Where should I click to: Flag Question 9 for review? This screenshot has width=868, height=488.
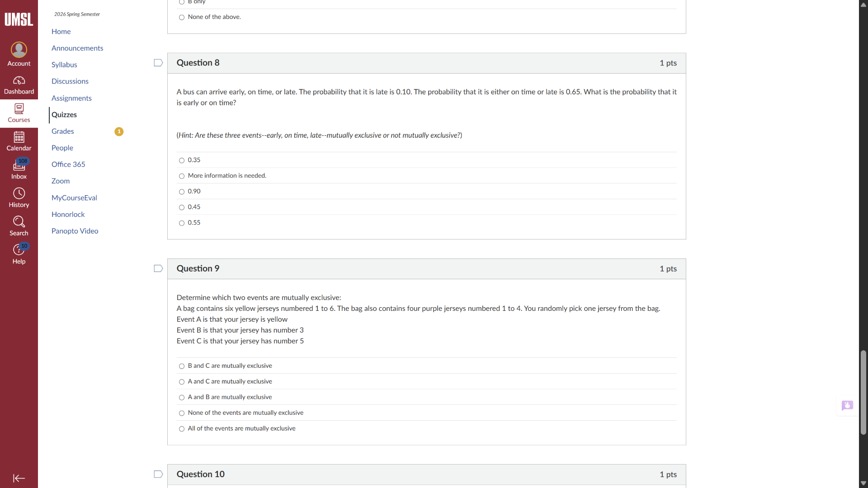(158, 269)
